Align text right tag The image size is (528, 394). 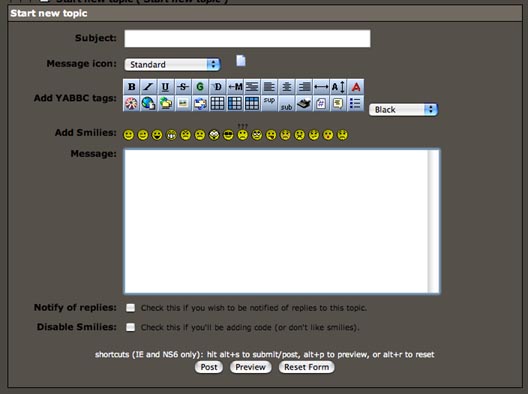pos(304,87)
